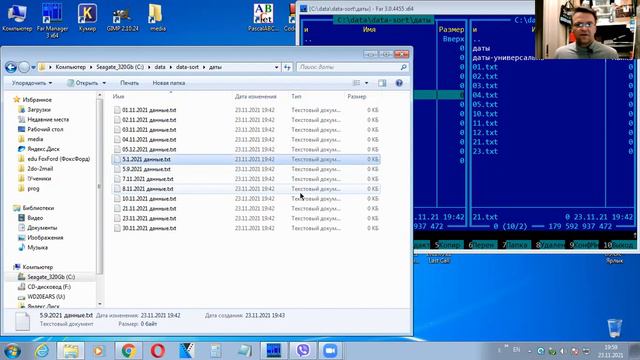The width and height of the screenshot is (640, 360).
Task: Select Документы under Библиотеки
Action: (x=42, y=227)
